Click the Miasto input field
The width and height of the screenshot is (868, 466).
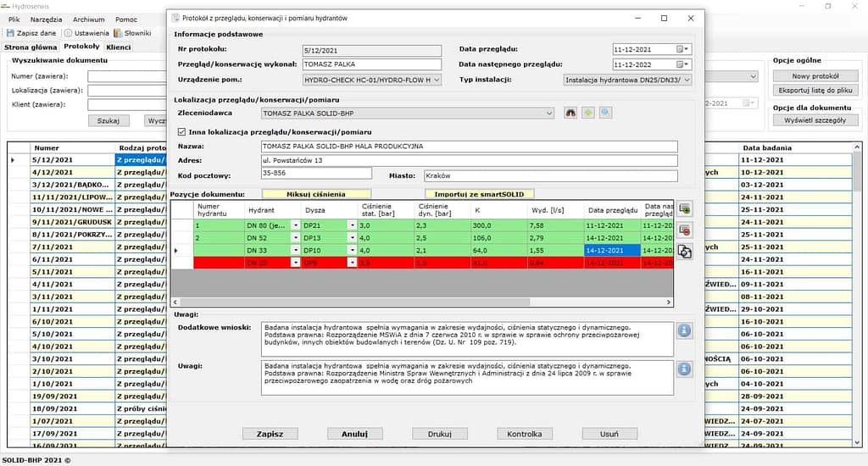(551, 176)
